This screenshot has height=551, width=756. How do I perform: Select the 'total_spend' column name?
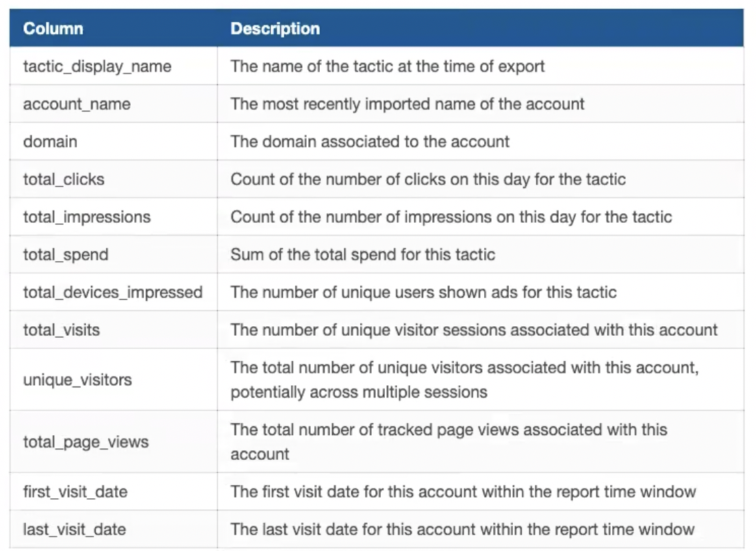point(66,254)
